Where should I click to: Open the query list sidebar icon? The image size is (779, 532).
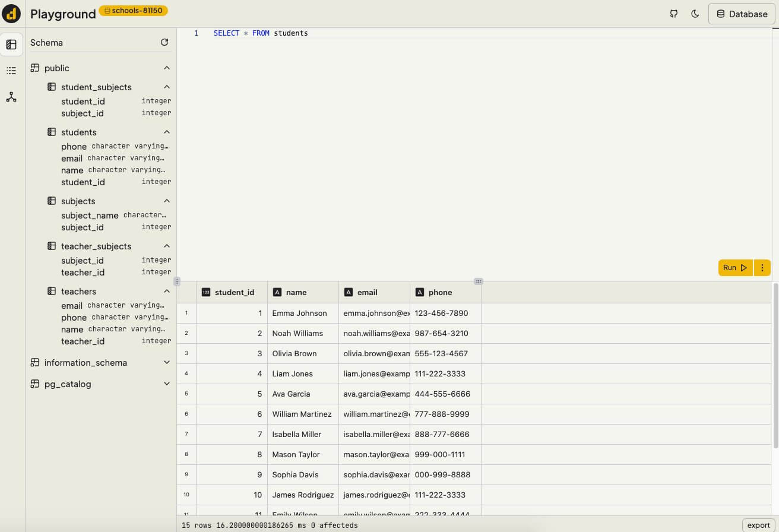pyautogui.click(x=11, y=71)
